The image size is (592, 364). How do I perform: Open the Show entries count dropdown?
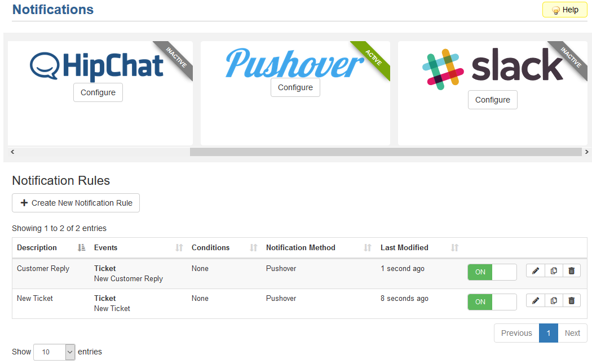pos(54,352)
